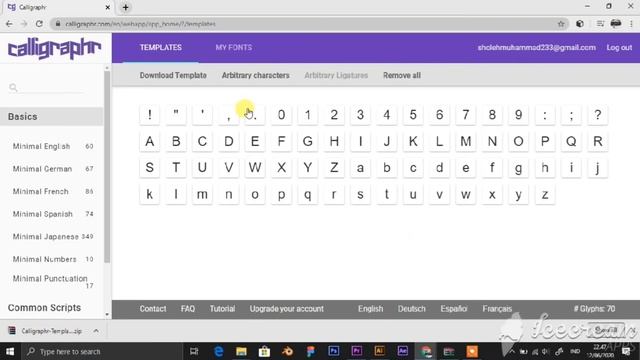640x360 pixels.
Task: Select Minimal German template set
Action: pyautogui.click(x=53, y=169)
